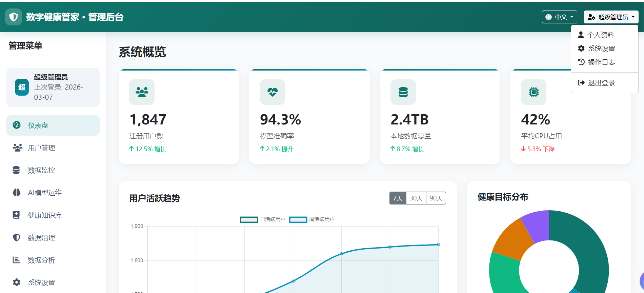Switch chart range to 7天
The width and height of the screenshot is (644, 293).
click(398, 198)
